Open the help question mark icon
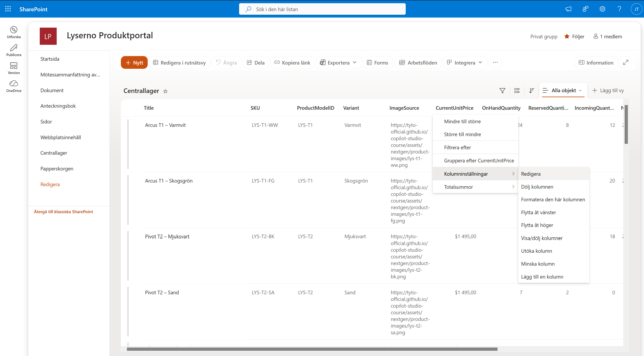 click(x=619, y=9)
